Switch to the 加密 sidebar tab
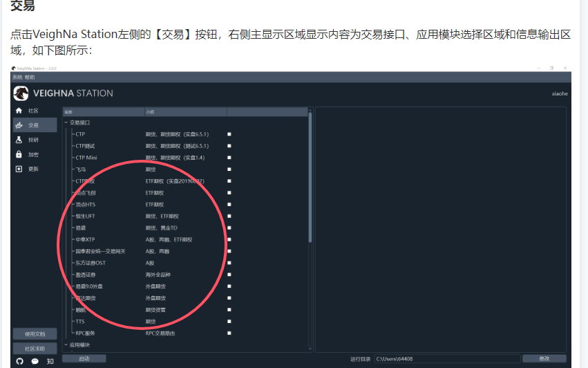 point(35,154)
